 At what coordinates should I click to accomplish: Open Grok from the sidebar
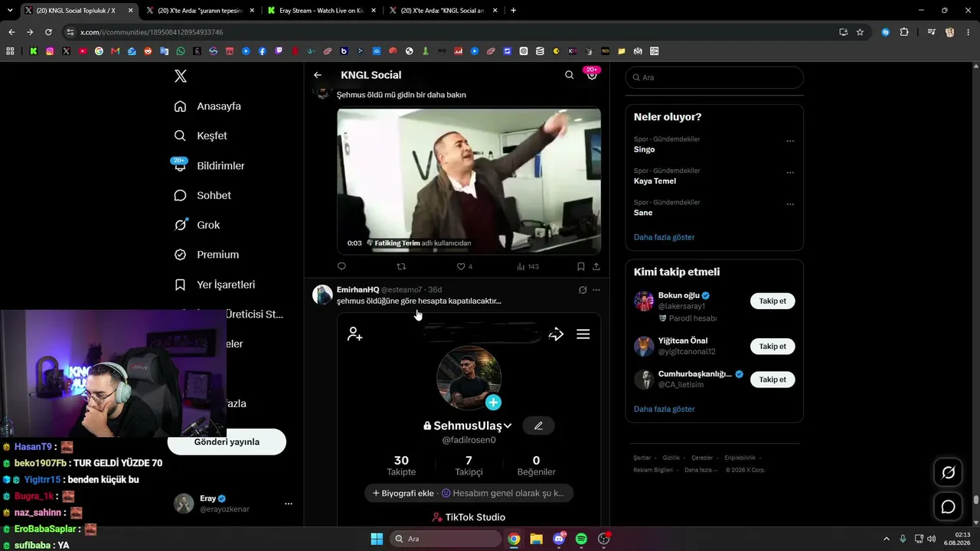pyautogui.click(x=197, y=225)
